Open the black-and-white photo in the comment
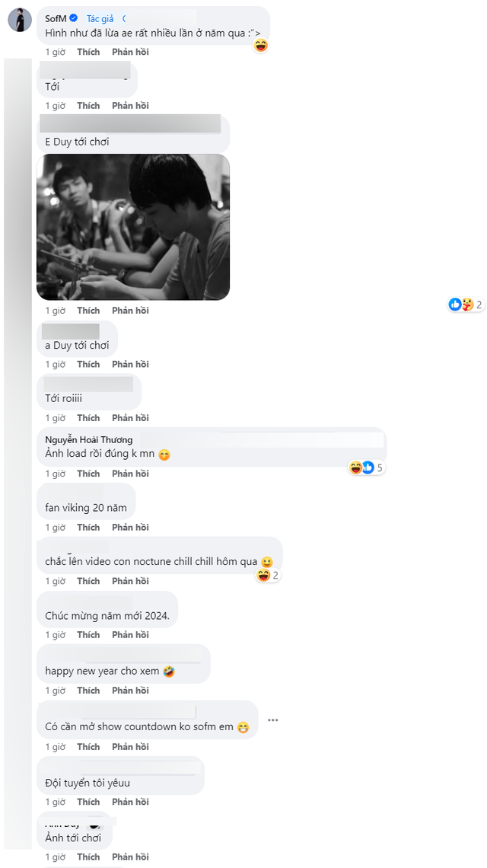This screenshot has height=868, width=487. (x=133, y=228)
